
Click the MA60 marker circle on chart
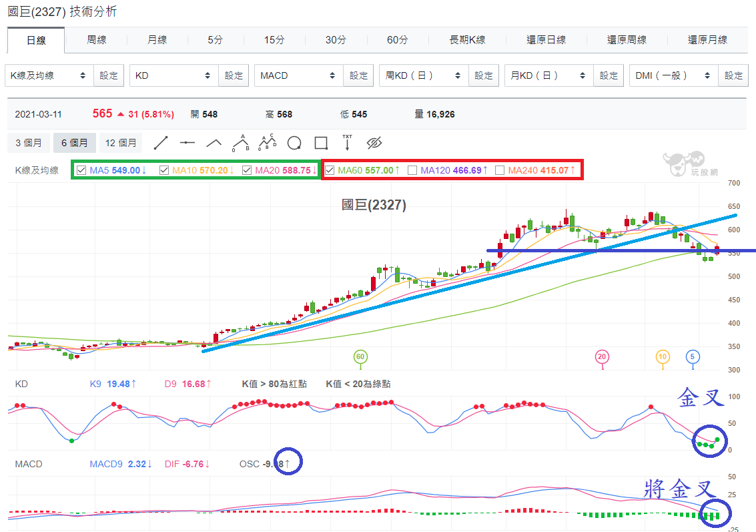click(360, 357)
